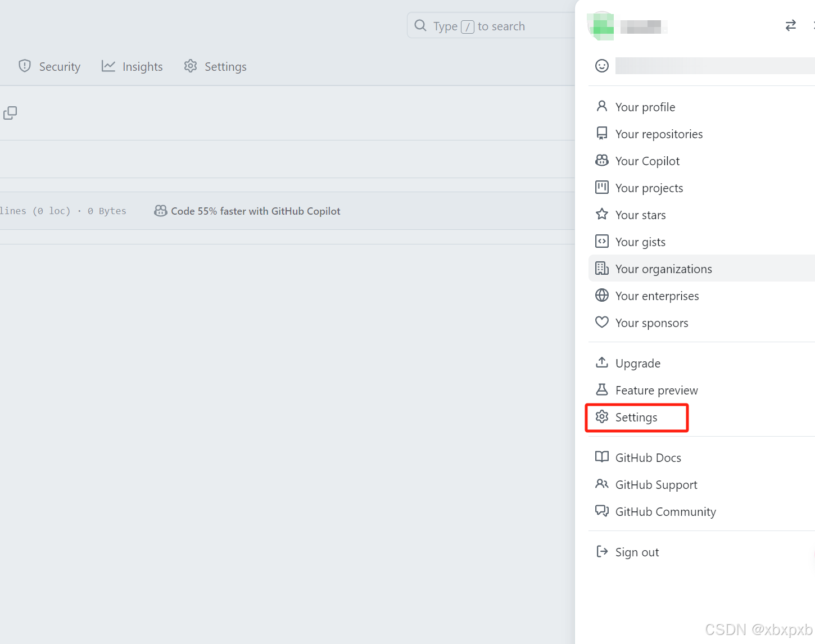Screen dimensions: 815x644
Task: Click the Insights graph icon
Action: click(x=108, y=66)
